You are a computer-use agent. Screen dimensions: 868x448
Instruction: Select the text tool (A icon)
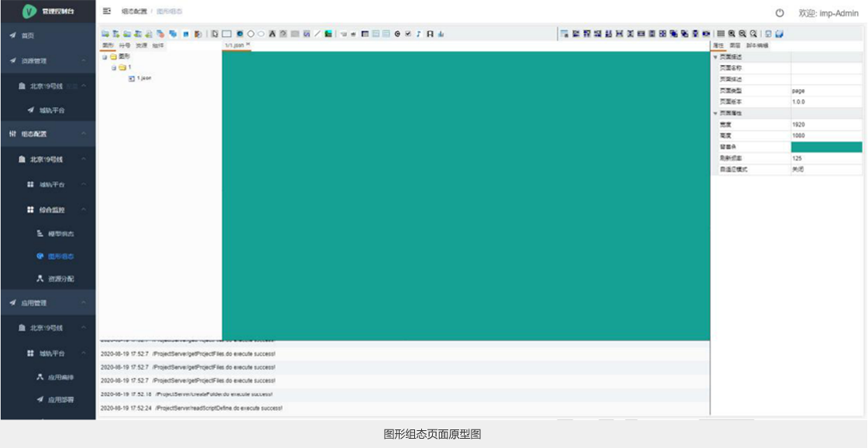coord(273,34)
